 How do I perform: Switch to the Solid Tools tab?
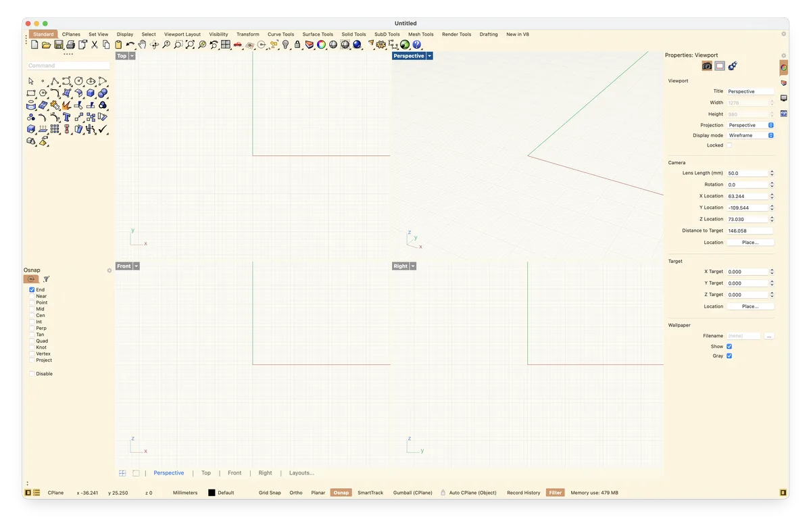pos(353,34)
